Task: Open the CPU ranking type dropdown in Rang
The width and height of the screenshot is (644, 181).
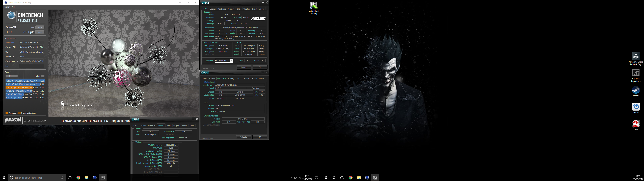Action: [12, 76]
